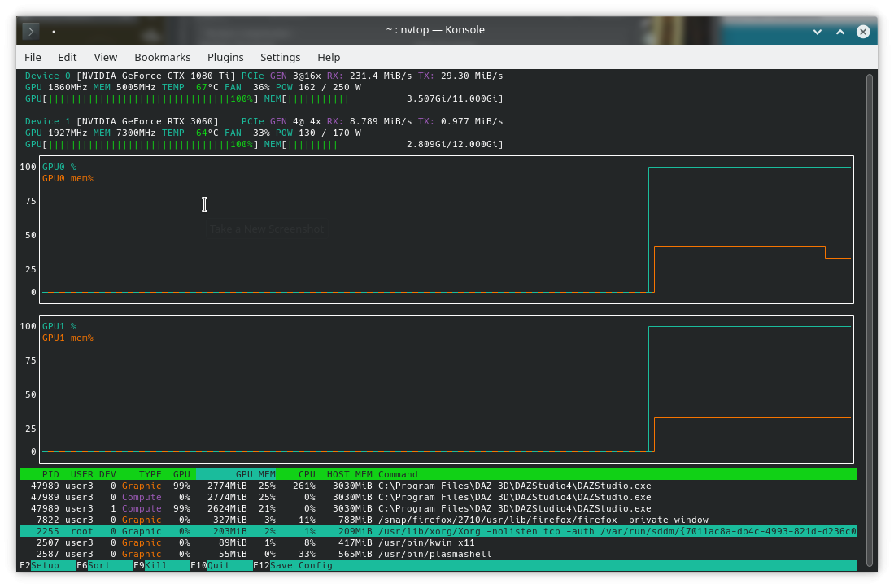Image resolution: width=894 pixels, height=588 pixels.
Task: Click the 261% CPU value
Action: click(x=304, y=486)
